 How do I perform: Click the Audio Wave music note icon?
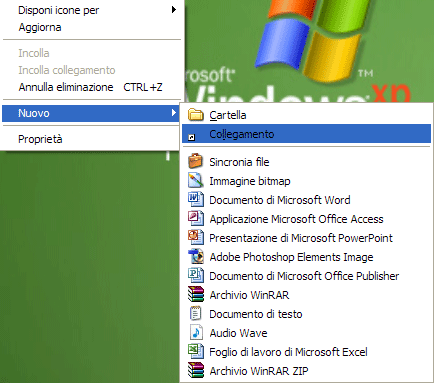coord(196,332)
